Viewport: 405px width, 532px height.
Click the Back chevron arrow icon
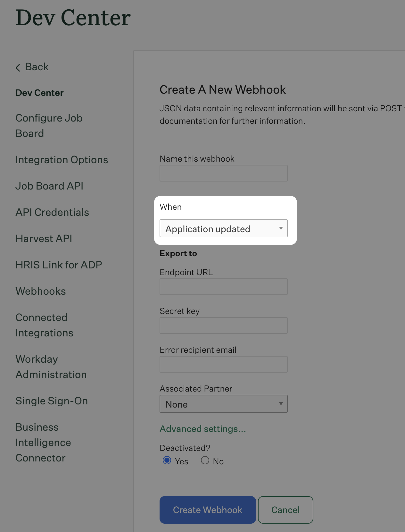(18, 67)
